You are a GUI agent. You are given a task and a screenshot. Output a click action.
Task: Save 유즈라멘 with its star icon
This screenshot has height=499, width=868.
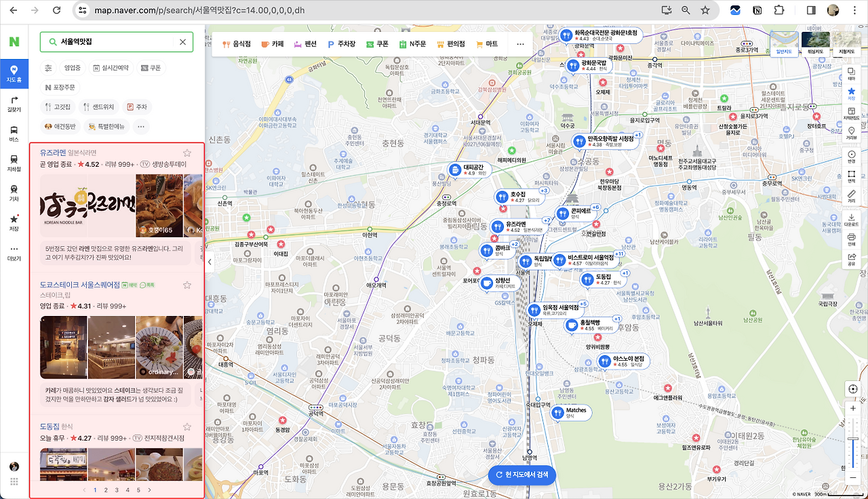point(187,153)
